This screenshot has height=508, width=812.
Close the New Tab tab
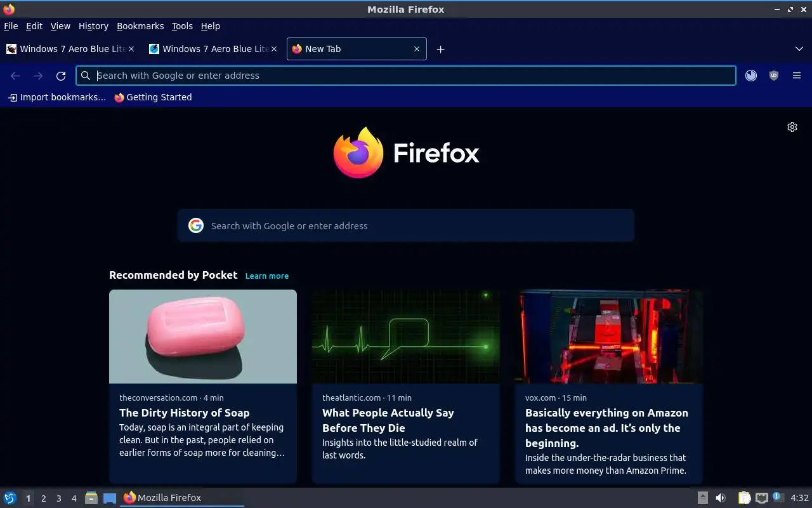(x=417, y=49)
